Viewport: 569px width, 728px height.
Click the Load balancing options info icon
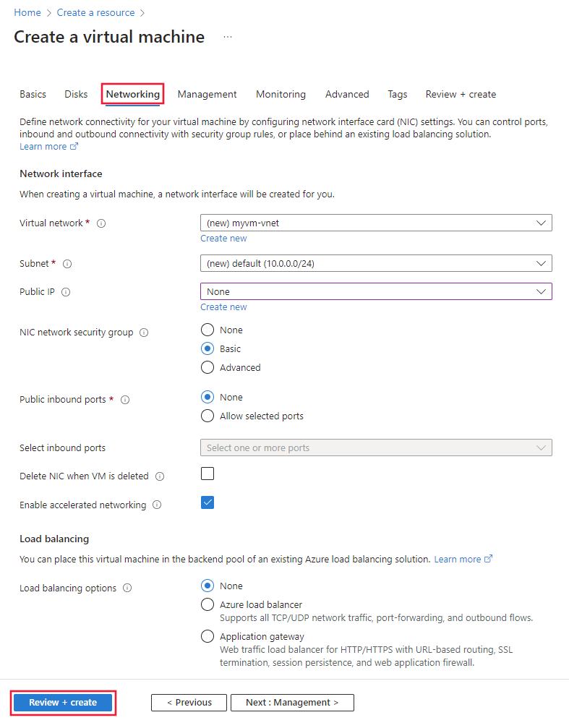(x=127, y=588)
